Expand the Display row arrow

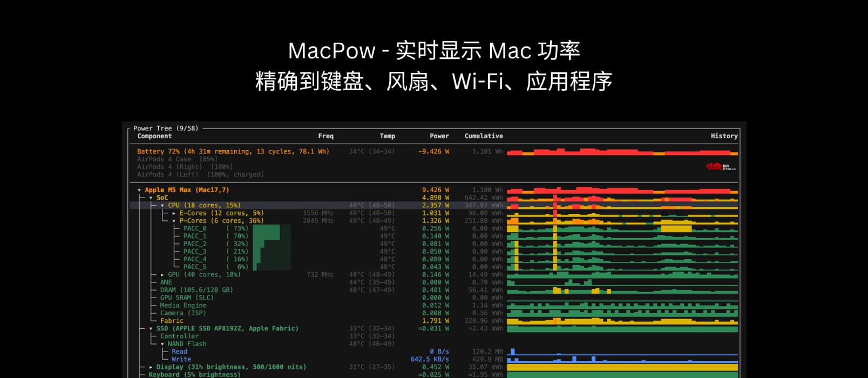[x=151, y=367]
